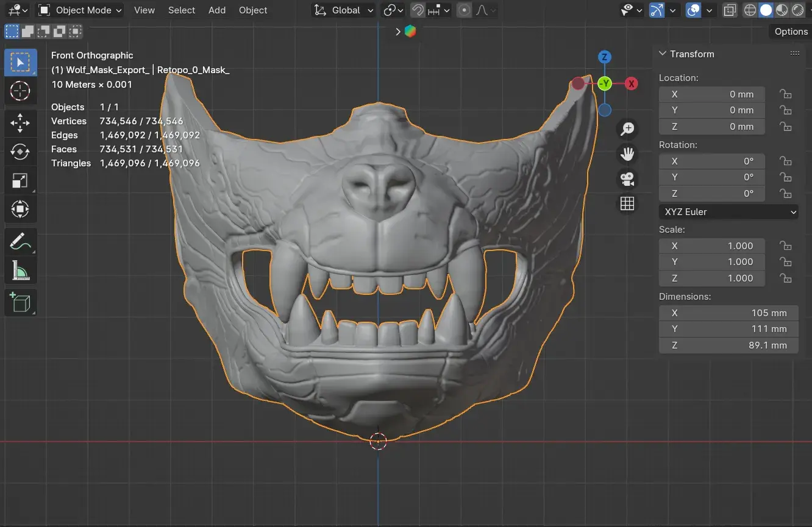Lock Rotation Y value

786,177
